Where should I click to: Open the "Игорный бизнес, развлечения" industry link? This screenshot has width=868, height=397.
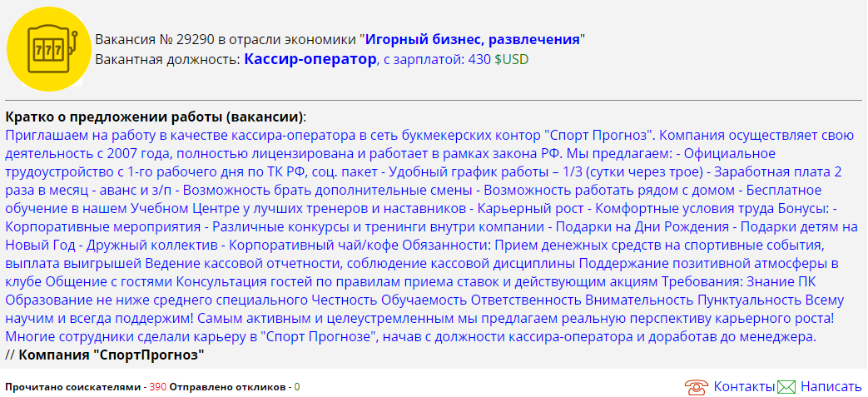[473, 39]
